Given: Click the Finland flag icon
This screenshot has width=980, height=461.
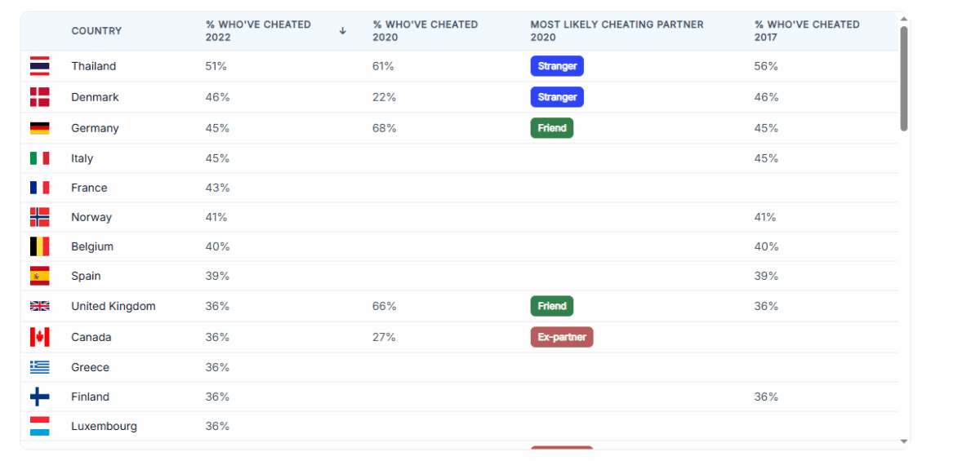Looking at the screenshot, I should [x=39, y=397].
